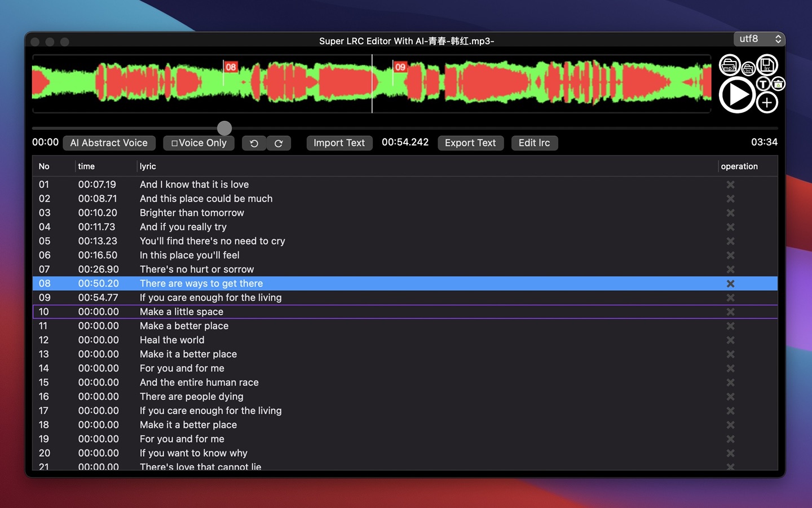Click the 'operation' column header
The width and height of the screenshot is (812, 508).
(x=739, y=167)
